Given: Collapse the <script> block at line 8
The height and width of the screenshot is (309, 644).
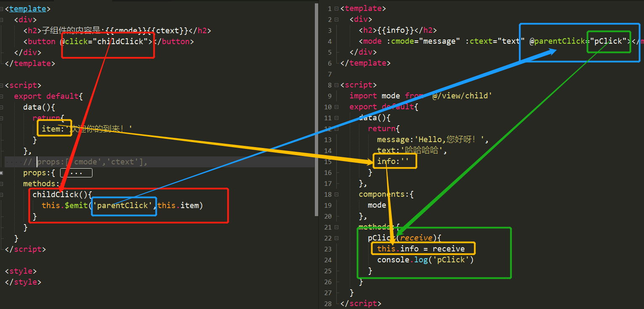Looking at the screenshot, I should 337,85.
